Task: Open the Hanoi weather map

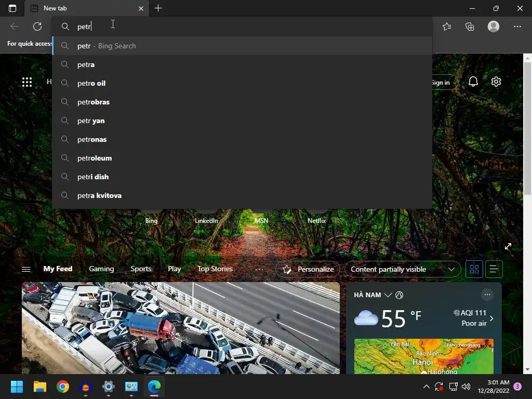Action: pyautogui.click(x=424, y=356)
